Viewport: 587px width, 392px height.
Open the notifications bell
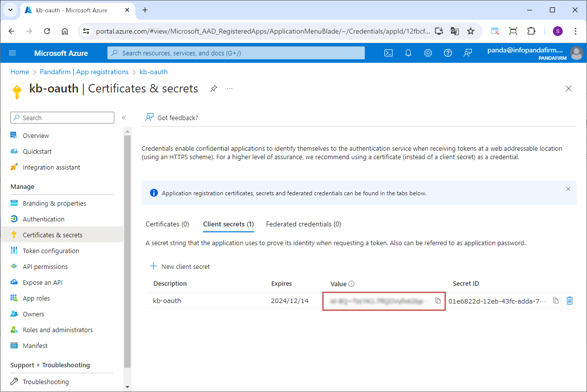click(x=408, y=53)
